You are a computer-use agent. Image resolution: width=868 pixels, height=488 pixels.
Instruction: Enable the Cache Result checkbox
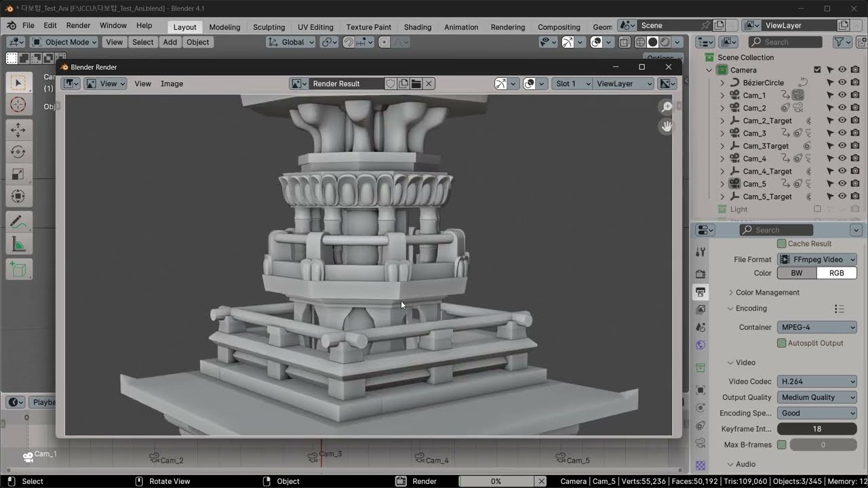[781, 243]
